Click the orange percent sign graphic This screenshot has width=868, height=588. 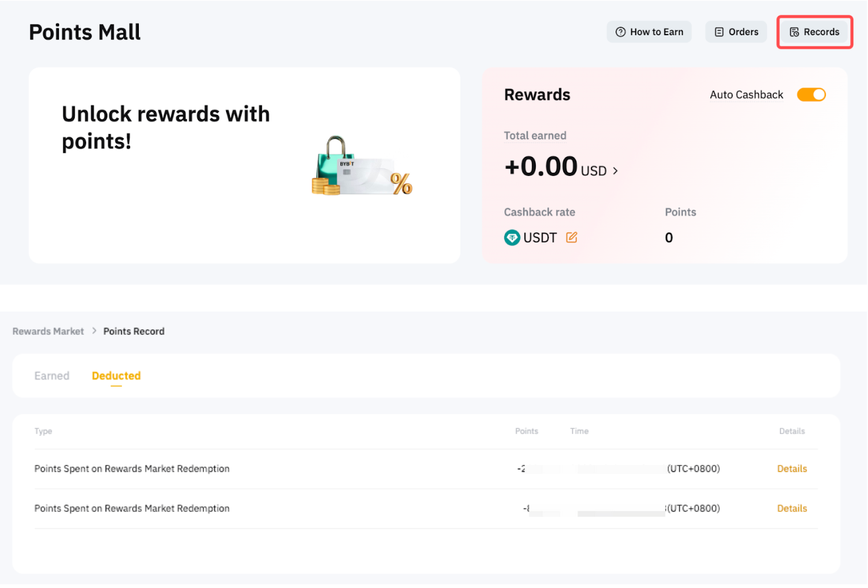[x=401, y=183]
